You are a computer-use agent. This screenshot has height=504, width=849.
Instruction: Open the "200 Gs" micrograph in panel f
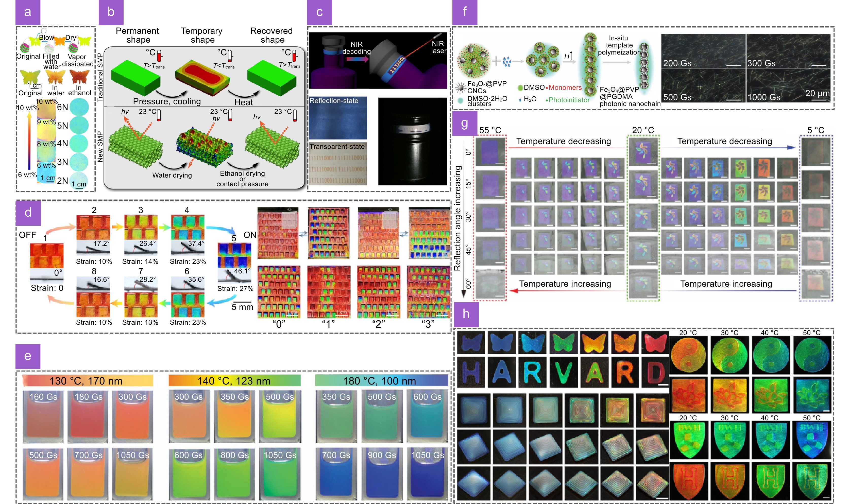point(703,51)
